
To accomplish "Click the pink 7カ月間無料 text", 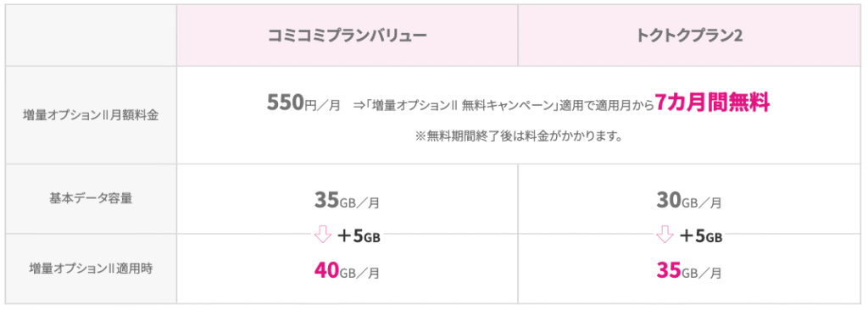I will 712,102.
